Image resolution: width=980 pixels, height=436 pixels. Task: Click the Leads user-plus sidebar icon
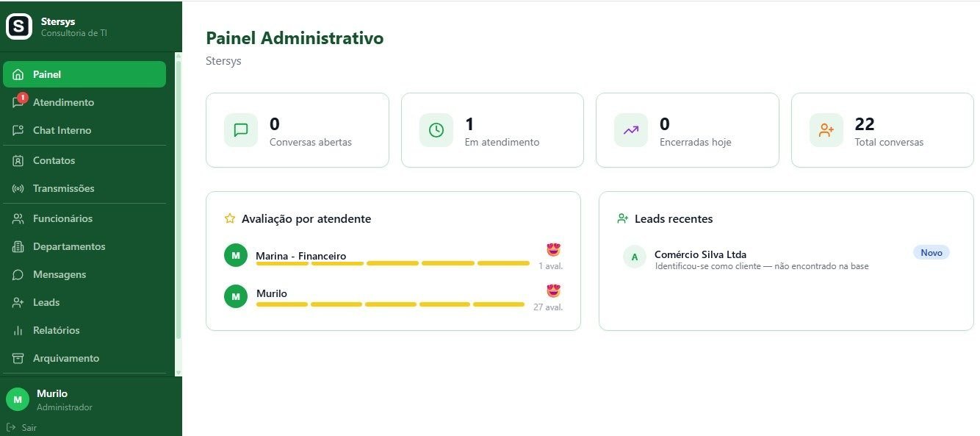18,303
